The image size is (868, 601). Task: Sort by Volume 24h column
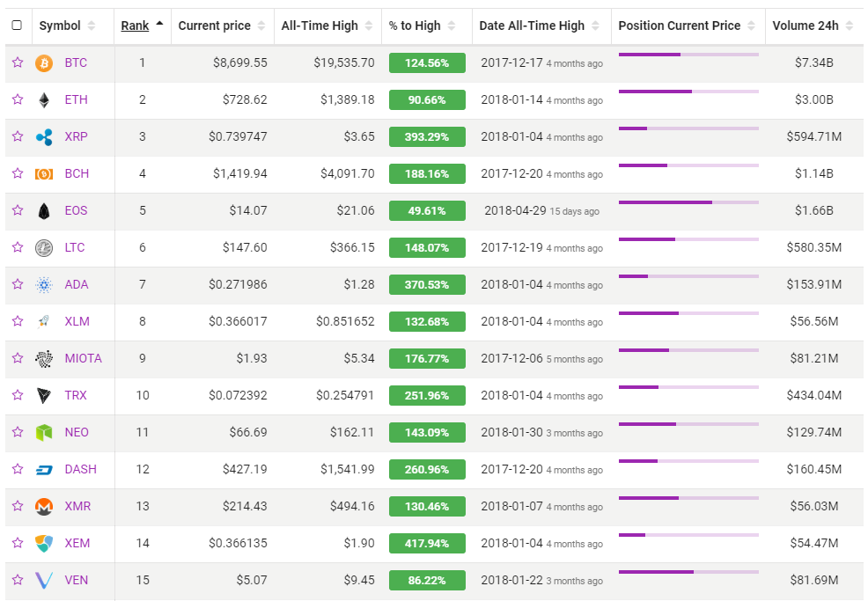coord(813,26)
